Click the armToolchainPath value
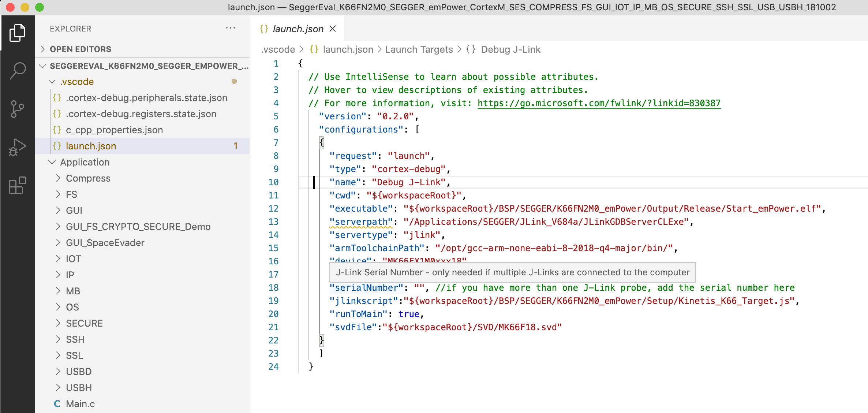The image size is (868, 413). tap(554, 248)
